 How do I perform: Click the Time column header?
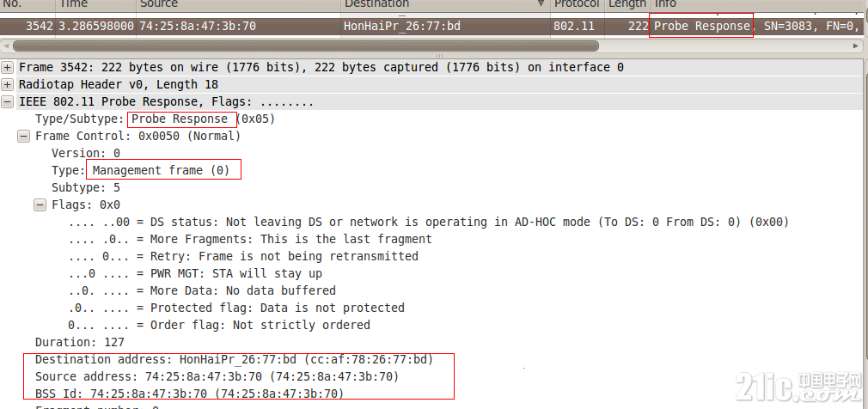pos(95,4)
